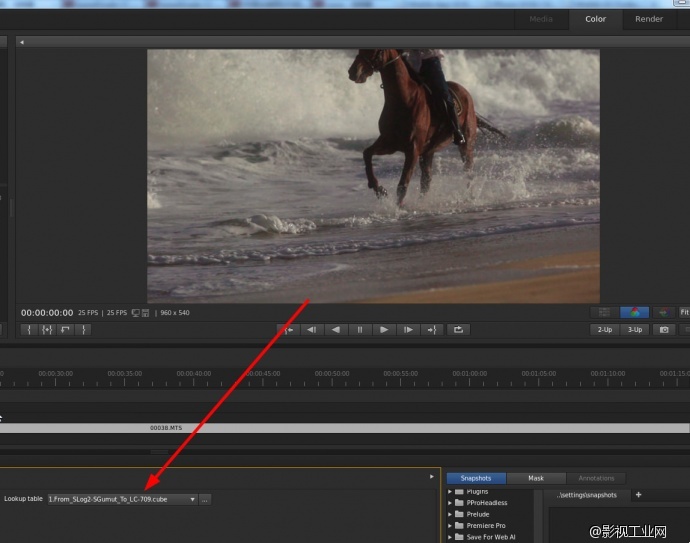Click the 960 x 540 resolution text
The width and height of the screenshot is (690, 543).
pyautogui.click(x=175, y=313)
